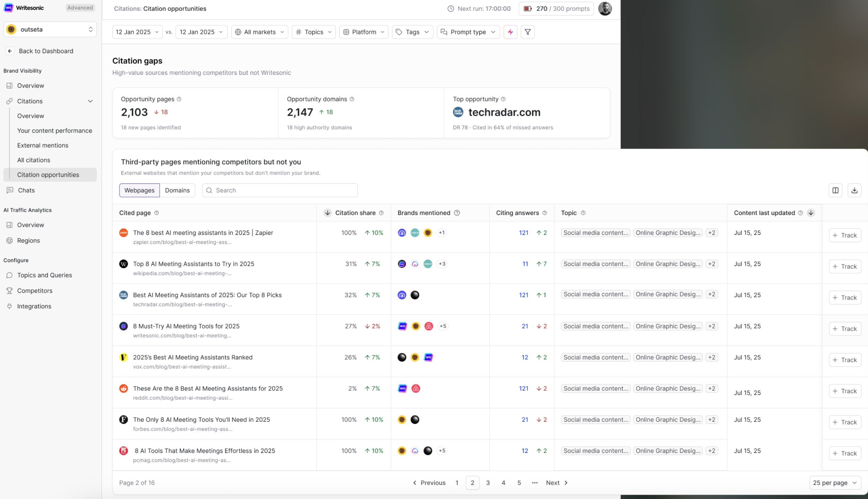The width and height of the screenshot is (868, 499).
Task: Open External mentions in sidebar
Action: point(43,145)
